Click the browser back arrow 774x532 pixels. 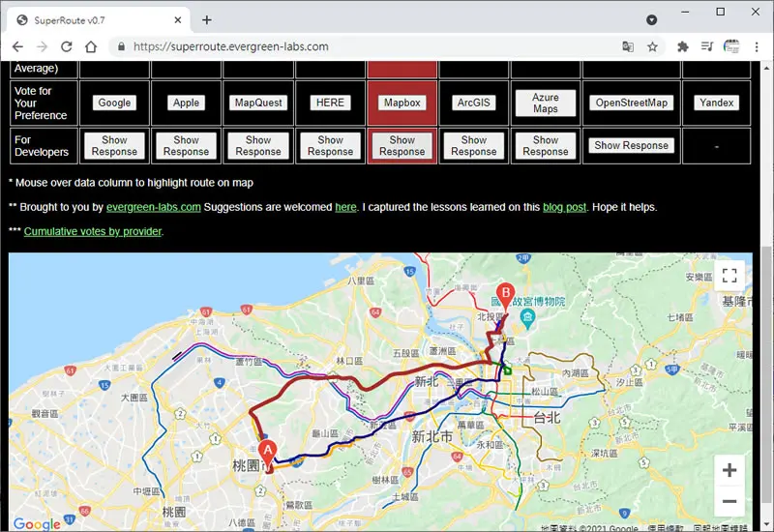(17, 46)
